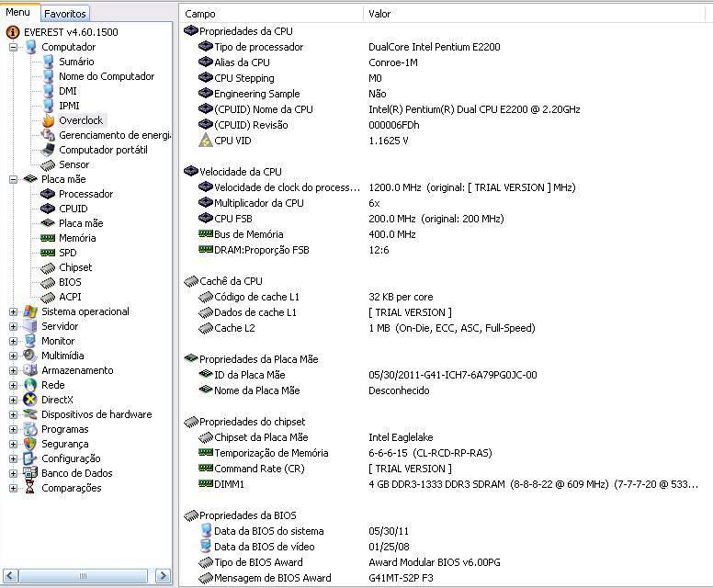This screenshot has height=588, width=713.
Task: Select the Bus de Memória row
Action: 446,234
